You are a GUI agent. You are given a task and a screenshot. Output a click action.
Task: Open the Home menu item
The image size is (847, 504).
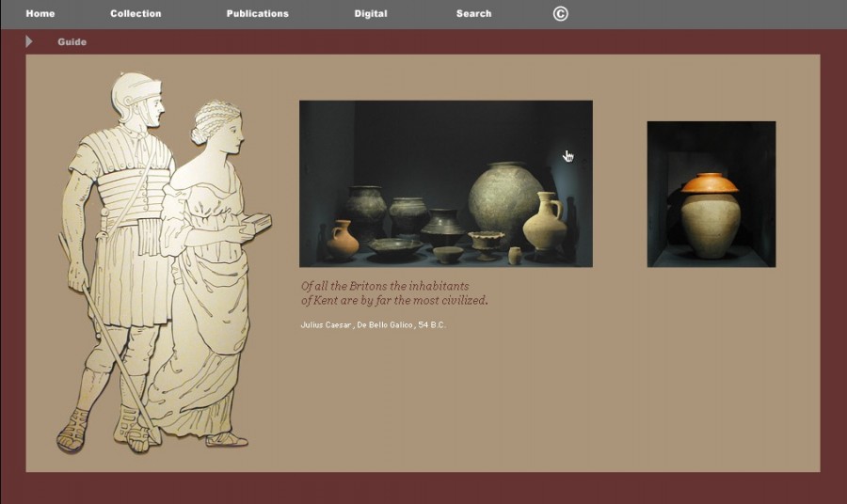[x=40, y=13]
